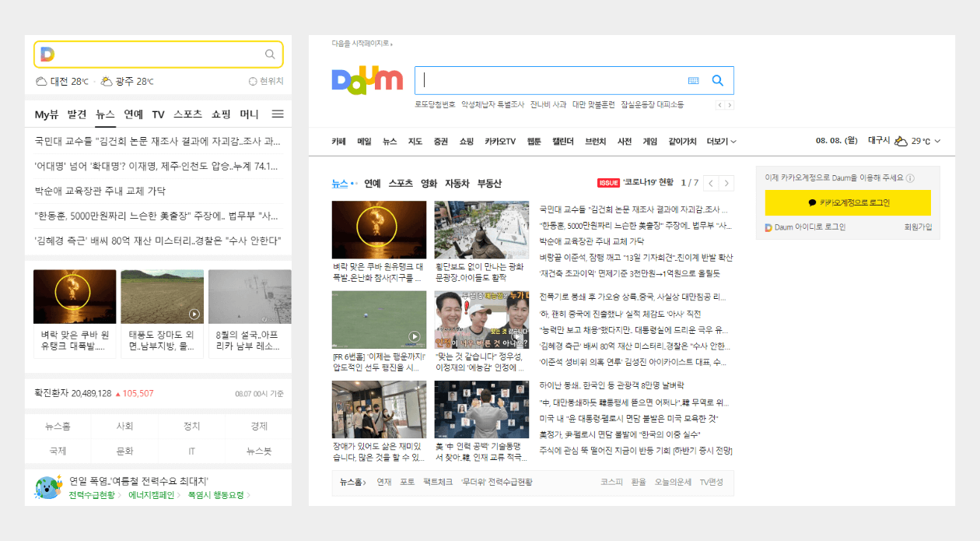Open 웹툰 in desktop service menu
This screenshot has width=980, height=541.
click(x=534, y=141)
